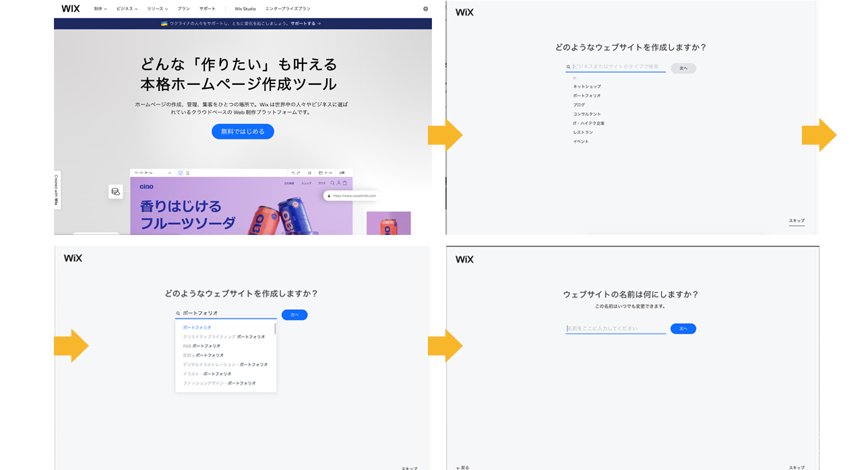Screen dimensions: 868x470
Task: Click the soda can thumbnail beside the preview
Action: (x=388, y=223)
